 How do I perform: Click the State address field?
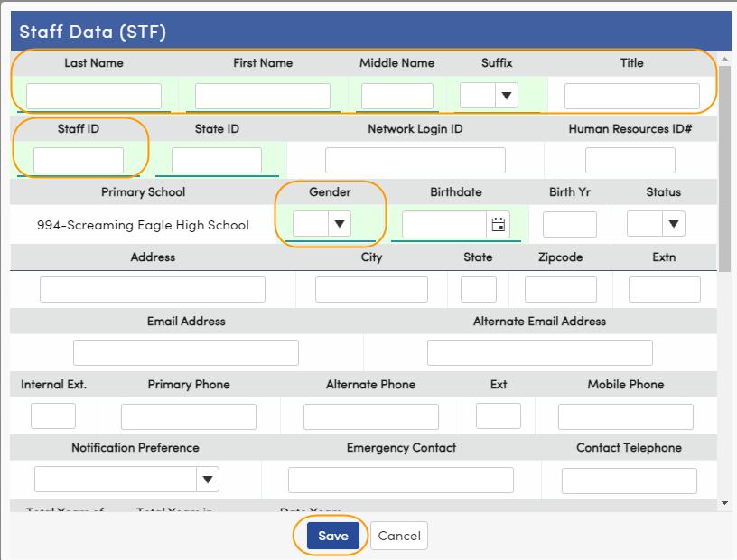(479, 289)
